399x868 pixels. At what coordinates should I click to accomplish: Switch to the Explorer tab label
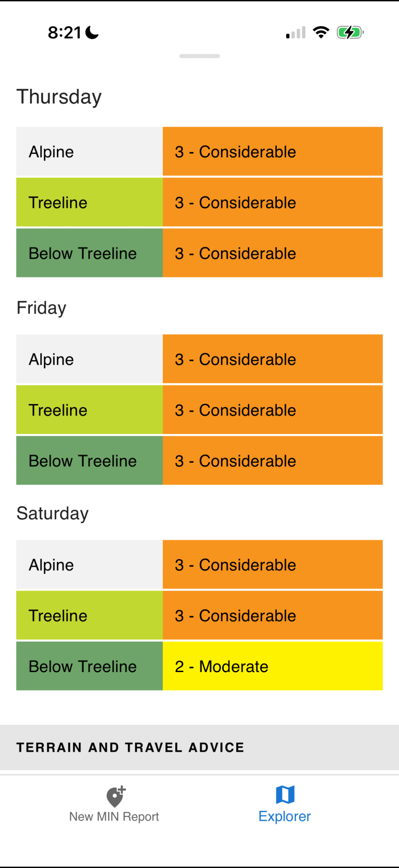(x=284, y=816)
